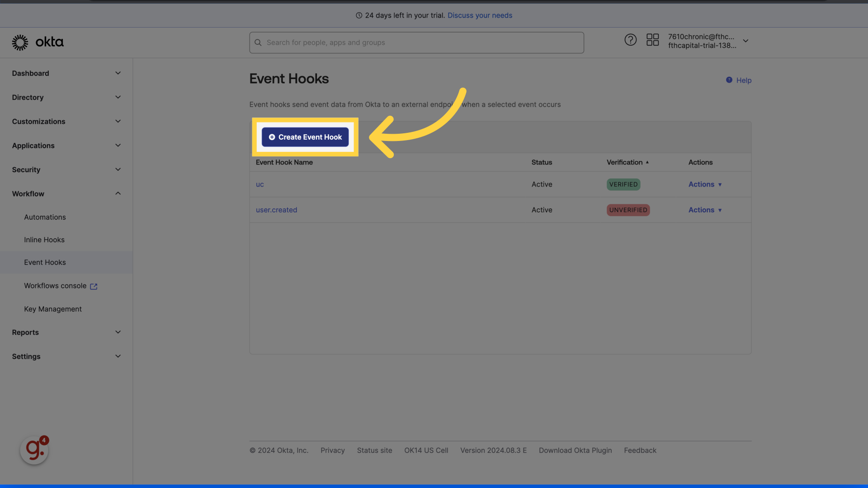
Task: Open Actions dropdown for user.created hook
Action: click(705, 210)
